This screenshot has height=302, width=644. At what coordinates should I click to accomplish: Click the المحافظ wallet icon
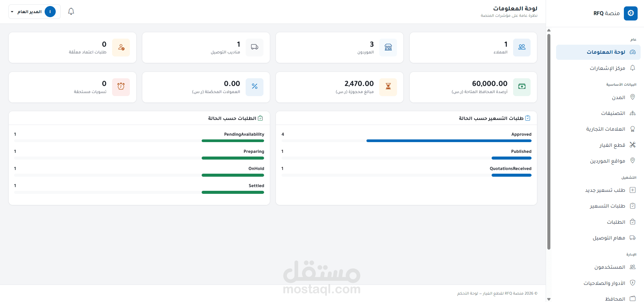pos(633,298)
